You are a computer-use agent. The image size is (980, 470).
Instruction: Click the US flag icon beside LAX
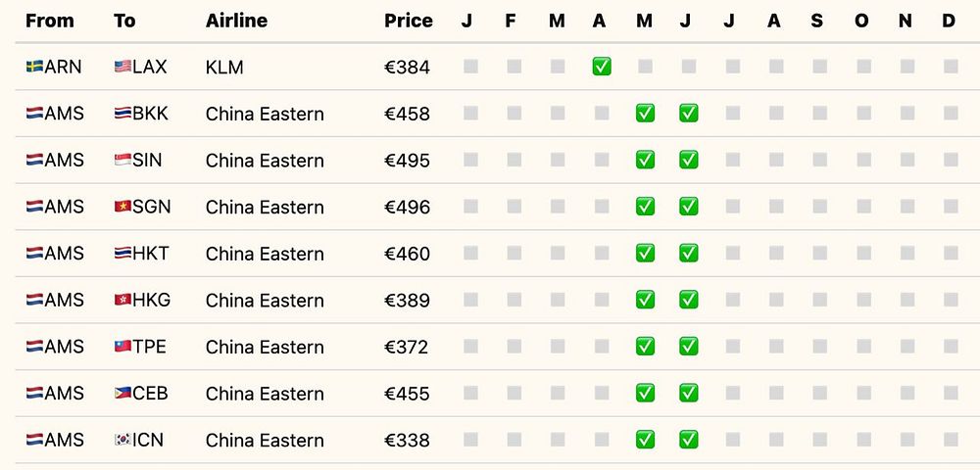[x=123, y=67]
